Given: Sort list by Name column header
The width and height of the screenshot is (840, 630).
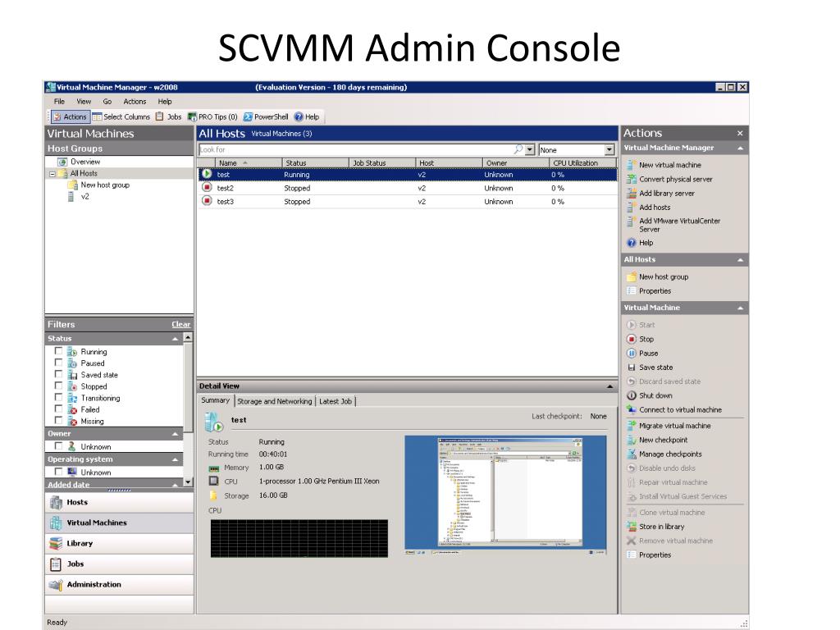Looking at the screenshot, I should tap(249, 163).
